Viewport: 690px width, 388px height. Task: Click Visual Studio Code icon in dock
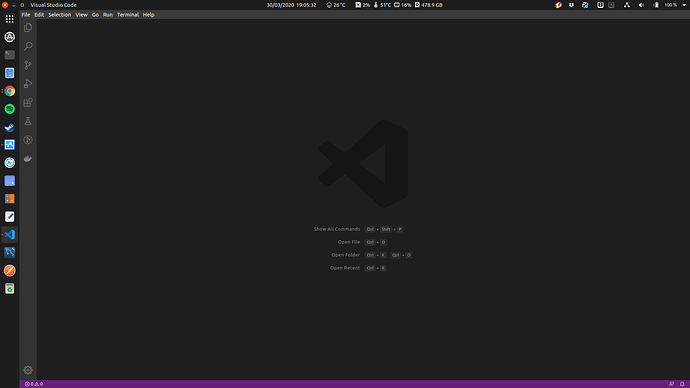coord(10,234)
